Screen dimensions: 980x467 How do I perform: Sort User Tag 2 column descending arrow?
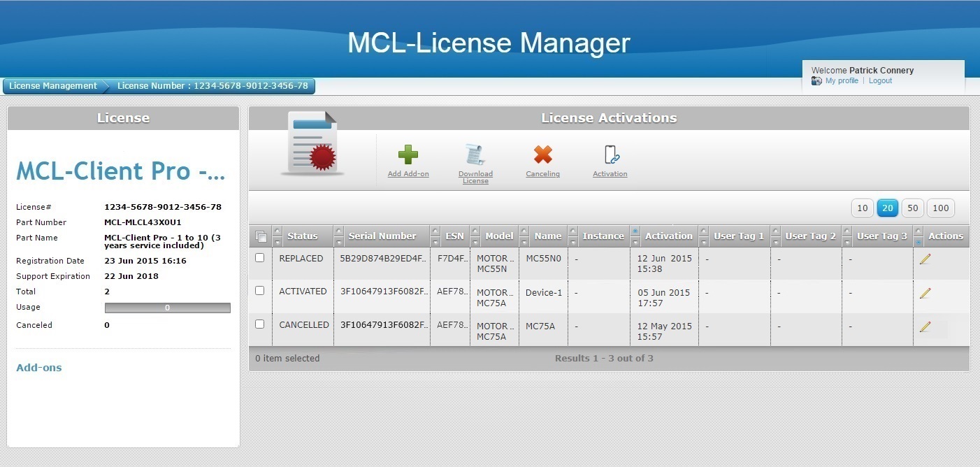point(776,242)
